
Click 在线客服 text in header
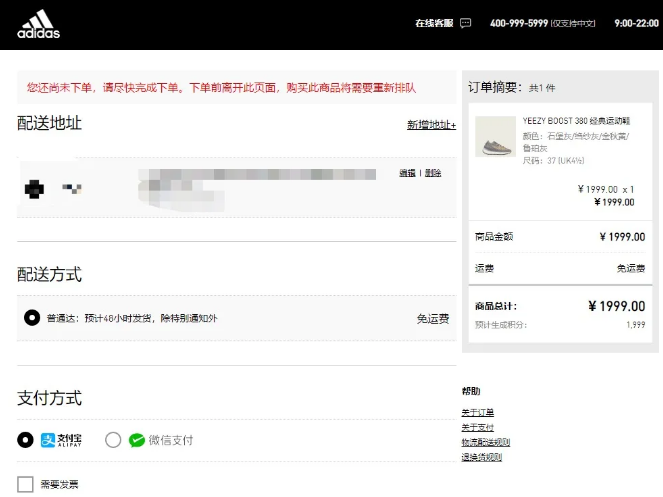click(x=434, y=23)
